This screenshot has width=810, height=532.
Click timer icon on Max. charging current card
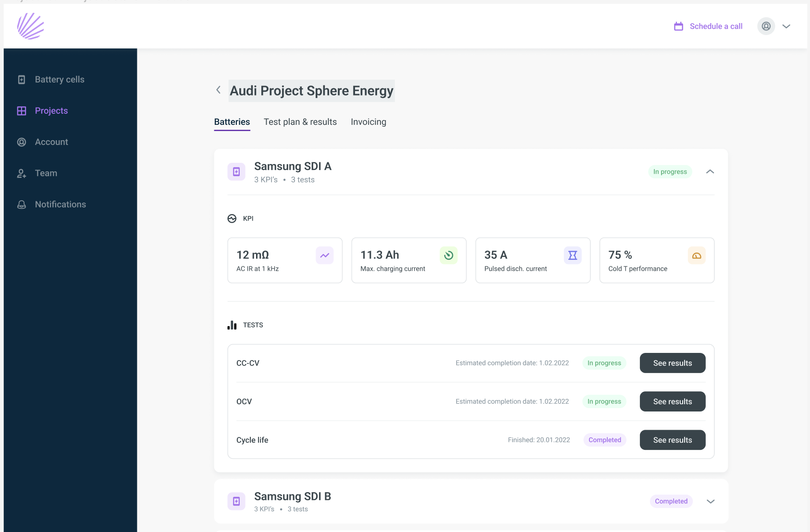tap(449, 255)
